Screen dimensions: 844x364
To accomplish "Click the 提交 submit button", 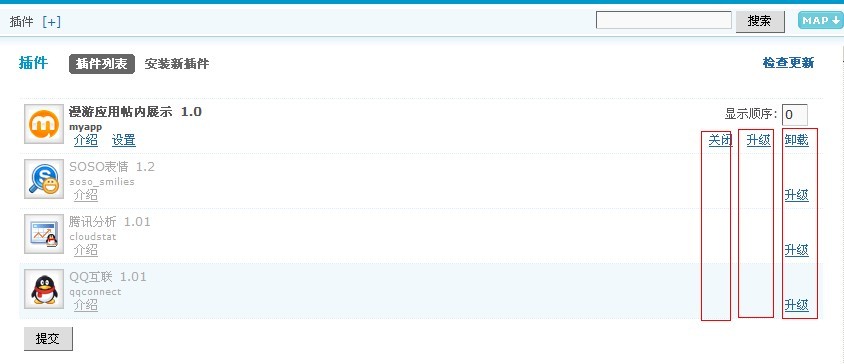I will click(x=48, y=339).
